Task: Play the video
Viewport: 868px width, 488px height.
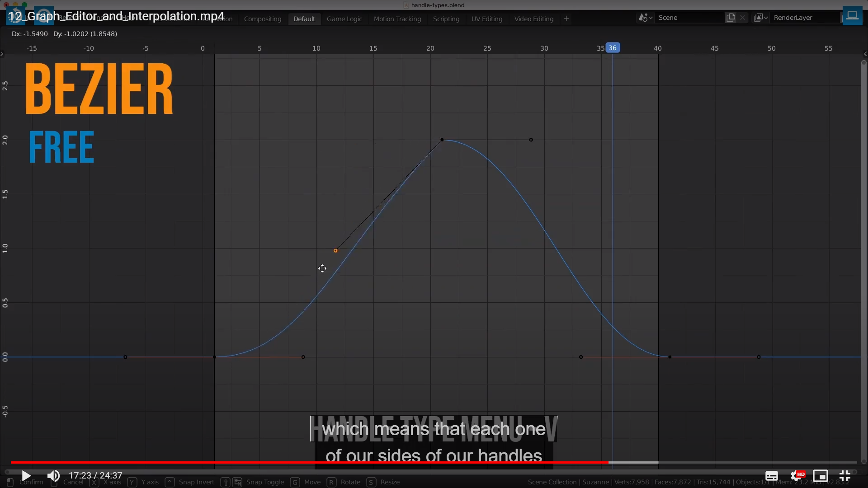Action: 26,476
